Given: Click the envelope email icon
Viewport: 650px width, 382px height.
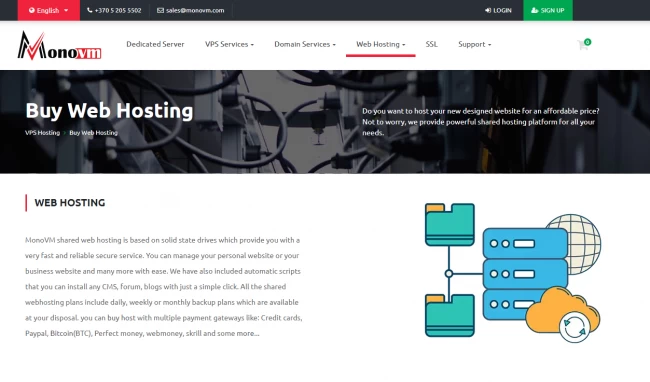Looking at the screenshot, I should [x=160, y=10].
